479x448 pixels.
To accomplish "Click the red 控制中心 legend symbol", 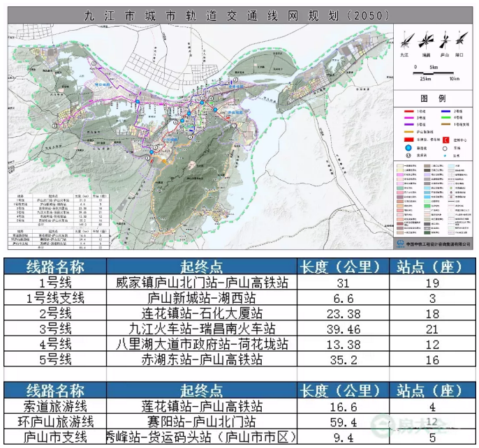I will tap(445, 140).
